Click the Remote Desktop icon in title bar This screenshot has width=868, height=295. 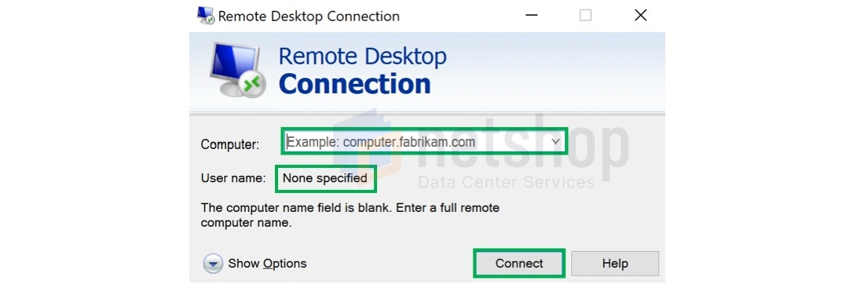click(x=205, y=16)
